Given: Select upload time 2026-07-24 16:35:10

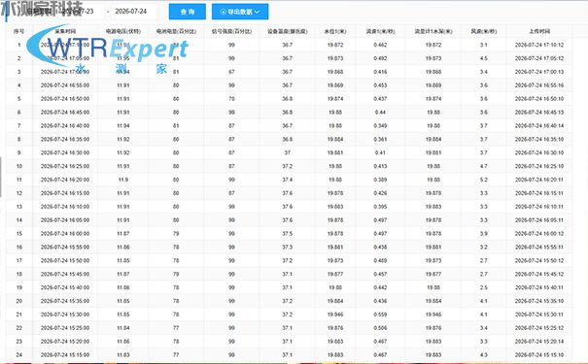Looking at the screenshot, I should tap(539, 140).
